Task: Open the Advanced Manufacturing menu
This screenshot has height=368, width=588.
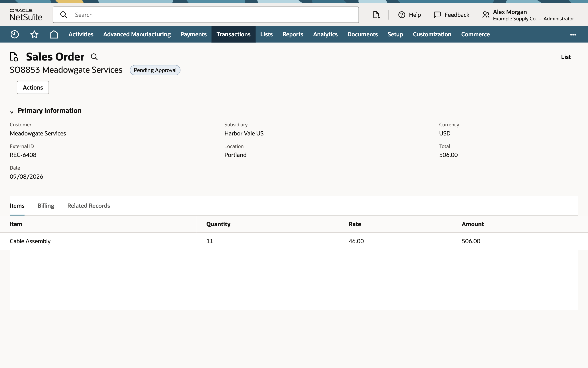Action: [137, 34]
